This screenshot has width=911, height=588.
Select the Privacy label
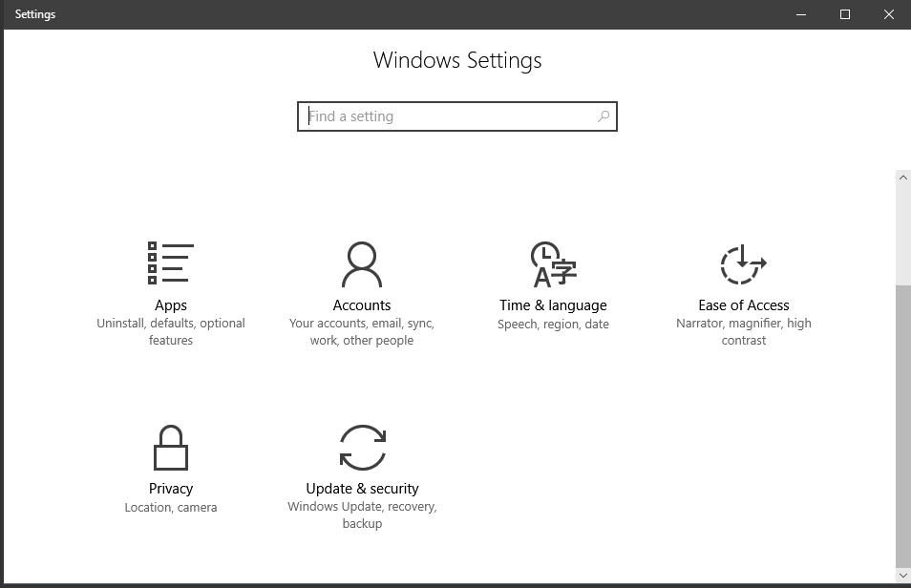point(171,489)
